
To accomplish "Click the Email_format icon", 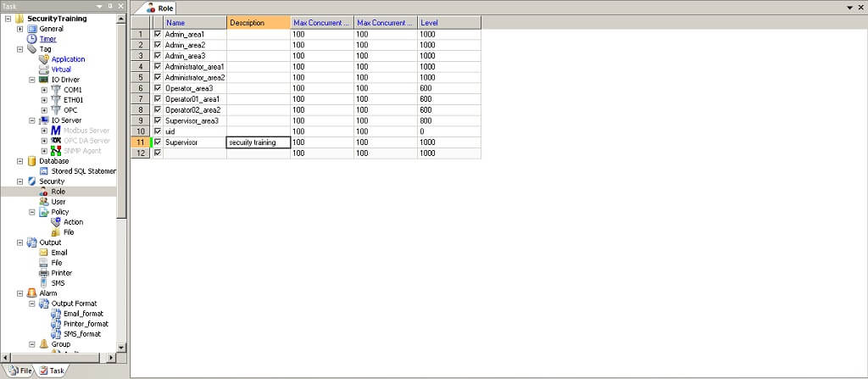I will (x=55, y=314).
